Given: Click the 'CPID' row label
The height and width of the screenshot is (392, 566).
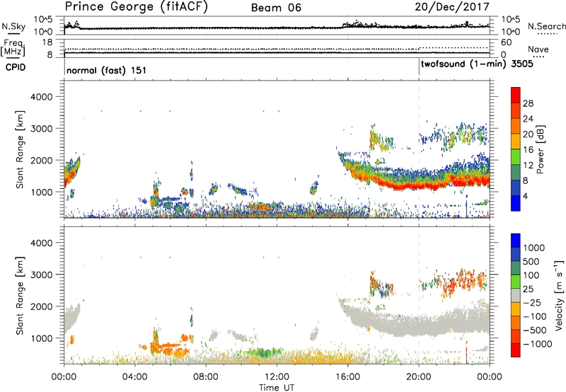Looking at the screenshot, I should pos(16,67).
